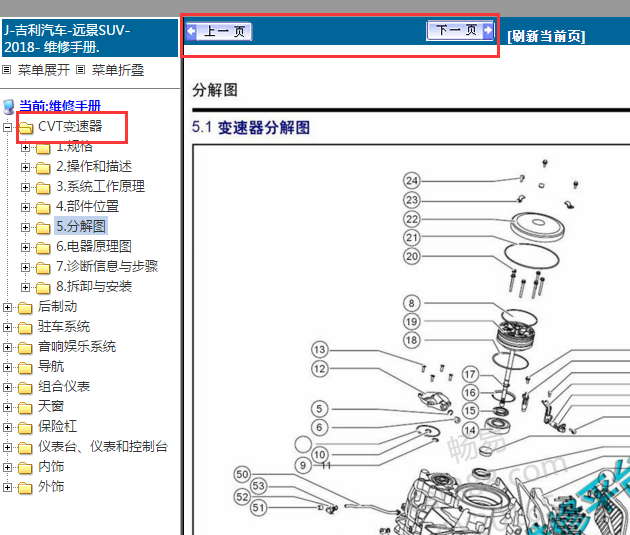
Task: Expand the 保险杠 node
Action: pos(7,427)
